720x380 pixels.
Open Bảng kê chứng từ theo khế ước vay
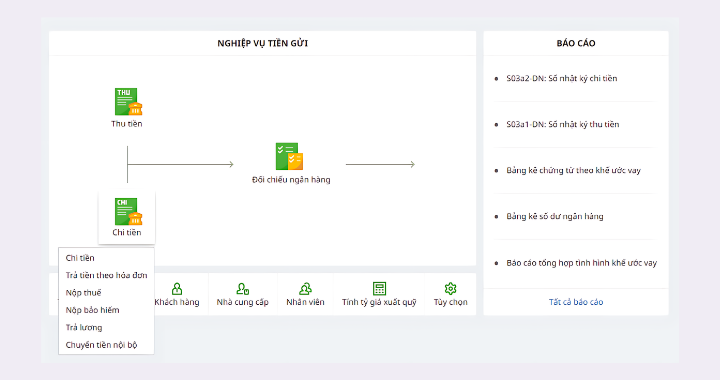click(574, 170)
